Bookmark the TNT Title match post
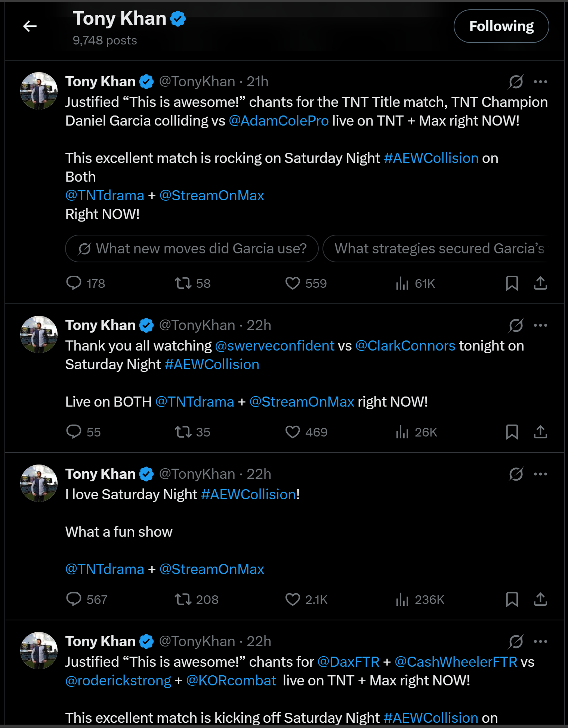This screenshot has height=728, width=568. tap(512, 283)
